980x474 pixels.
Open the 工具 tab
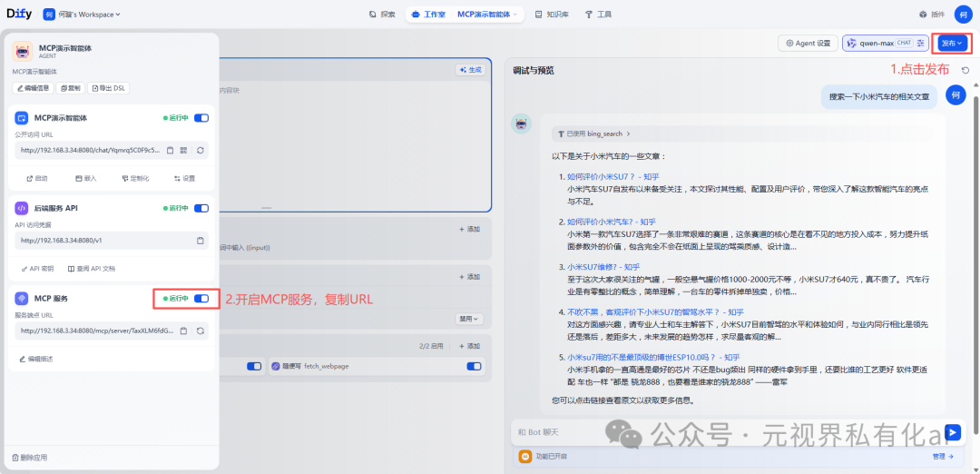coord(598,14)
